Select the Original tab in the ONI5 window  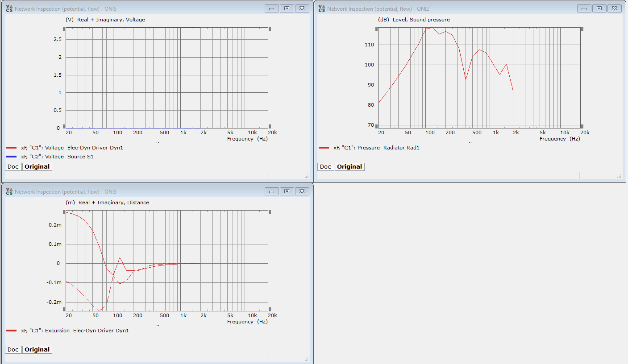37,166
